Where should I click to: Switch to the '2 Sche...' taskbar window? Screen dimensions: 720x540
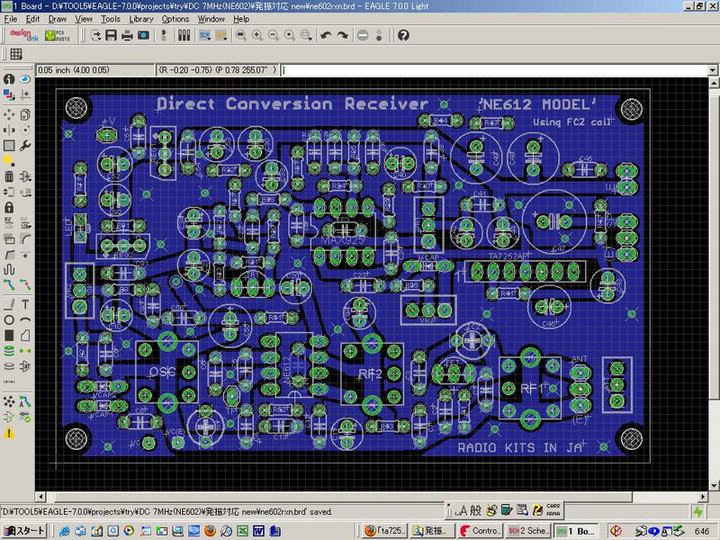click(x=527, y=530)
